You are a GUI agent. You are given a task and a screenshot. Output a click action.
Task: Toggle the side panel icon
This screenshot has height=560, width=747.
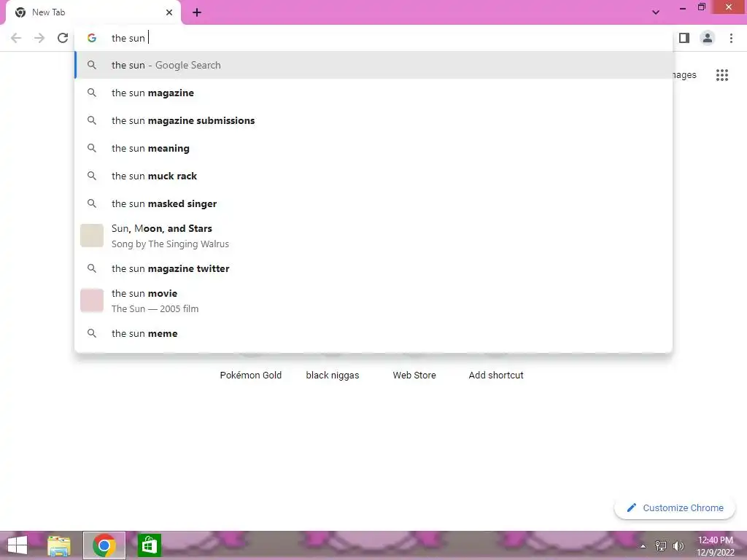point(684,38)
